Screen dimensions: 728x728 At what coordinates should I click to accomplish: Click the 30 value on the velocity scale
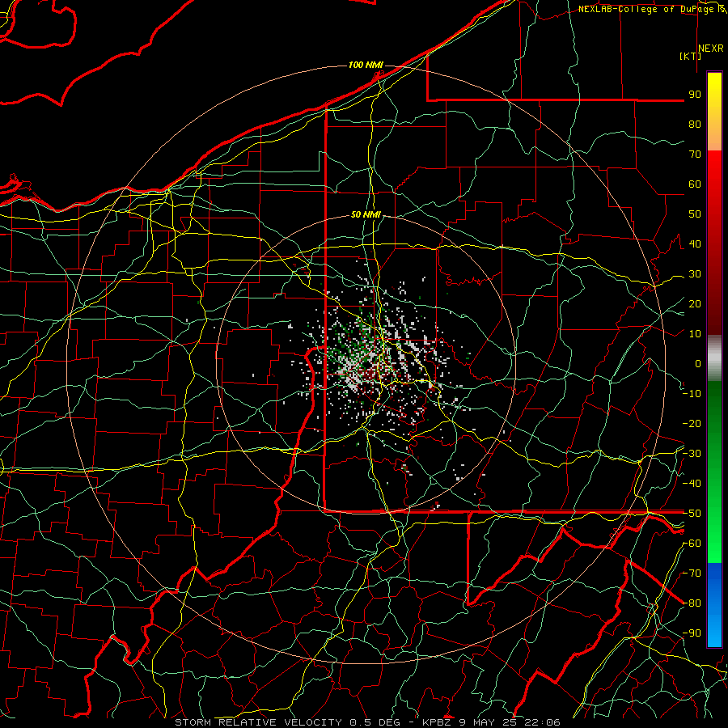tap(695, 274)
